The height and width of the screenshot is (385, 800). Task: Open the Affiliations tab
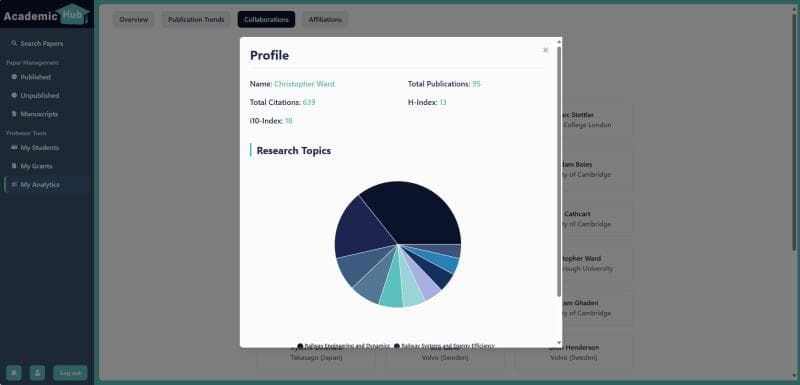click(325, 19)
